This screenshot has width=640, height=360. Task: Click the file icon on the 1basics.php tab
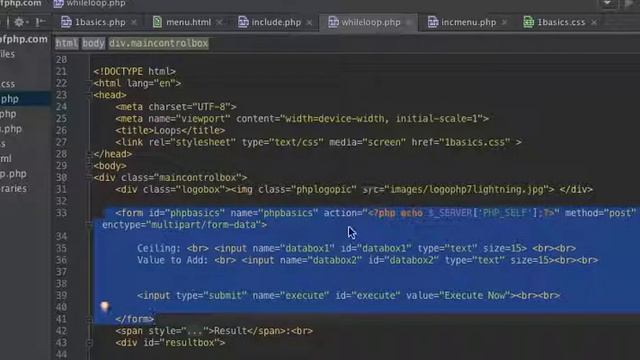(x=66, y=22)
